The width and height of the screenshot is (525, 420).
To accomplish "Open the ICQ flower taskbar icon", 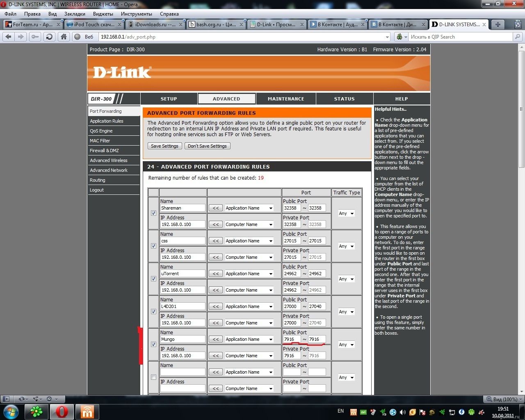I will tap(37, 411).
